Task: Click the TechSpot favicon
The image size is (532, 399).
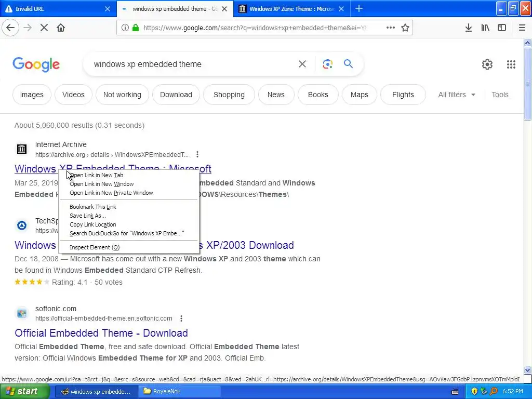Action: tap(22, 225)
